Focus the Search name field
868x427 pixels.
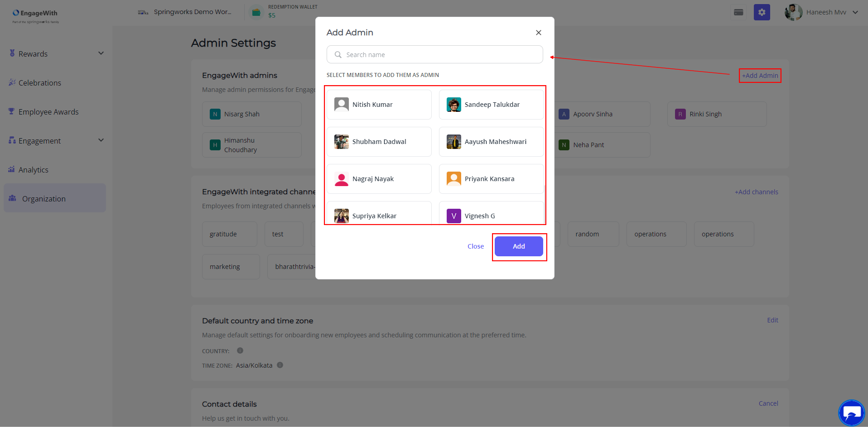[x=435, y=54]
